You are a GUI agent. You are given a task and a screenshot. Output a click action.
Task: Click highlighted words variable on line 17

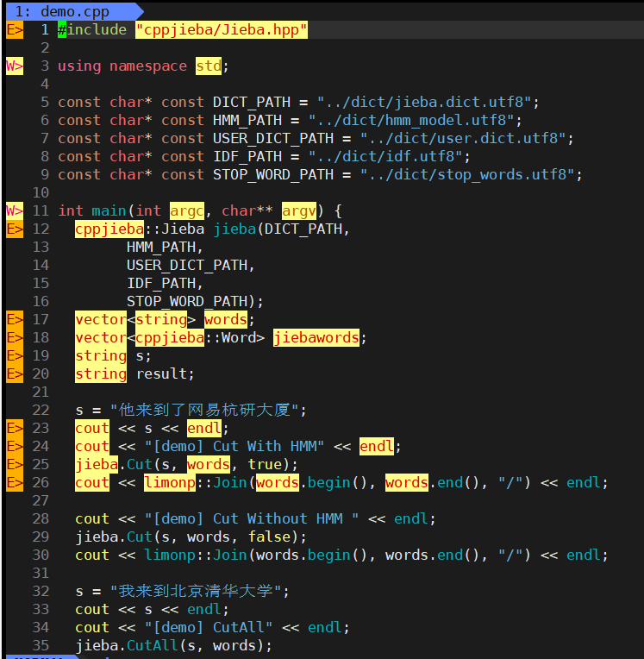coord(226,319)
